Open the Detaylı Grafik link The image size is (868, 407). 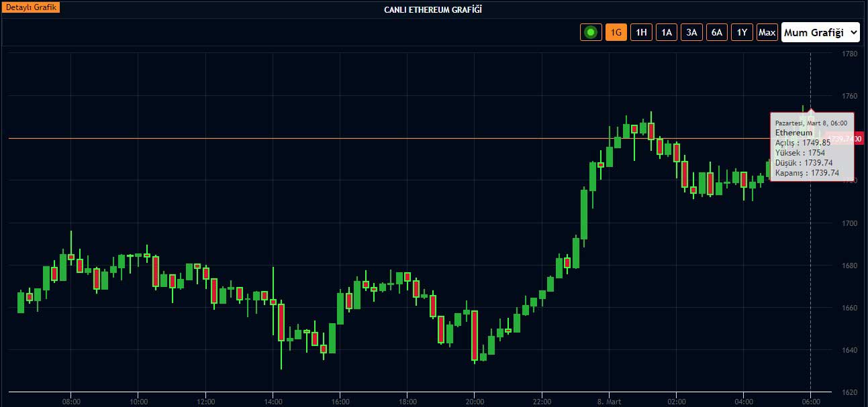(31, 7)
